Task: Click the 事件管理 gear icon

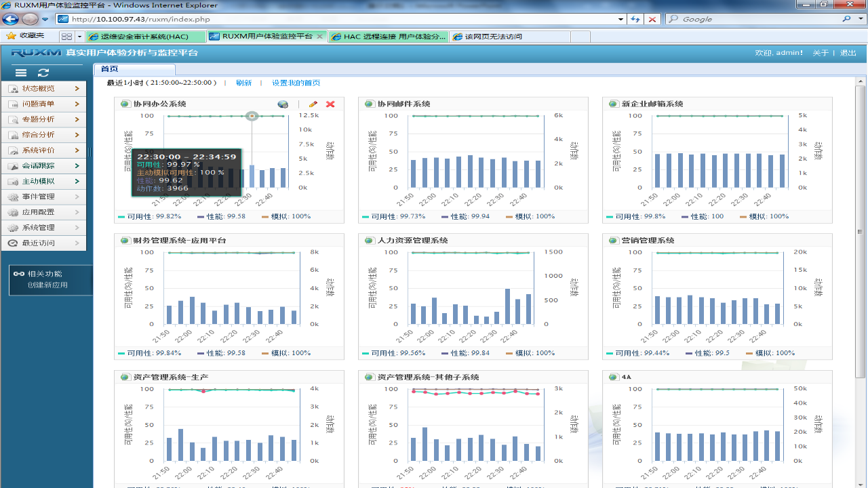Action: 13,197
